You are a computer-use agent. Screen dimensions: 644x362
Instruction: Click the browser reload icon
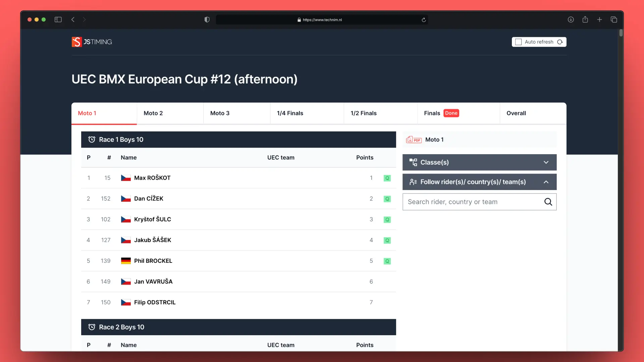point(424,20)
